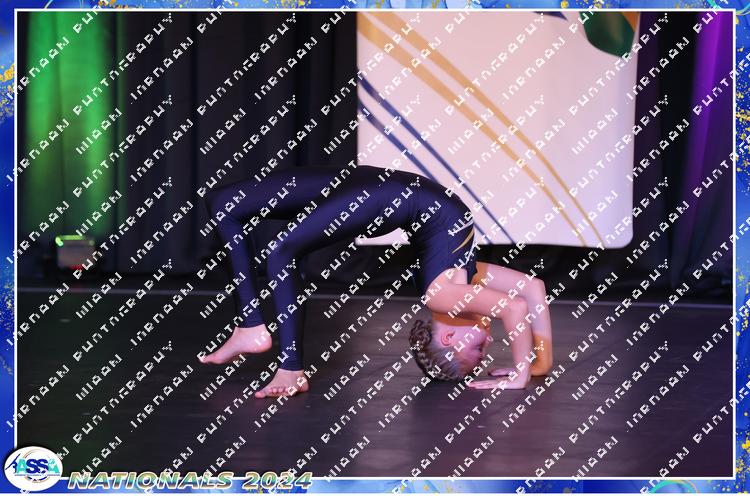750x500 pixels.
Task: Click the green shape atop the banner
Action: coord(612,30)
